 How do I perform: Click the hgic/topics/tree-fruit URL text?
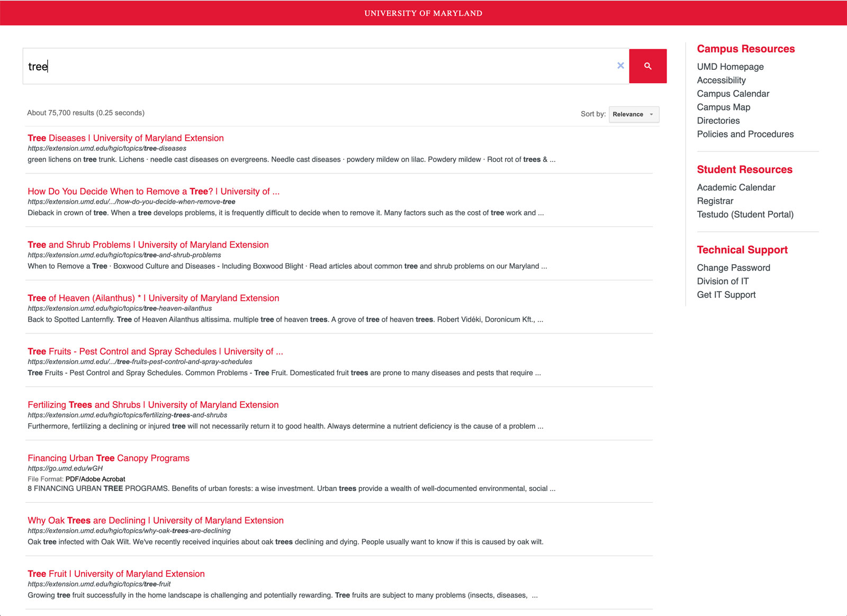coord(99,584)
